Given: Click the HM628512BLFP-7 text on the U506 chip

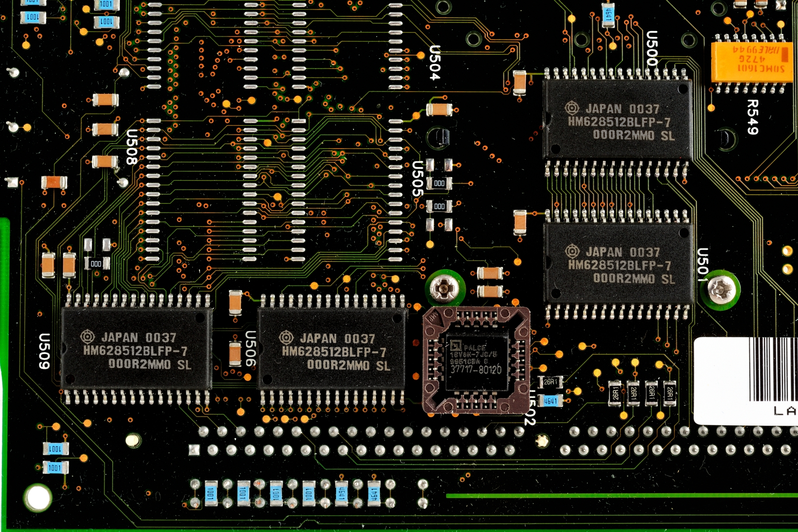Looking at the screenshot, I should 334,352.
